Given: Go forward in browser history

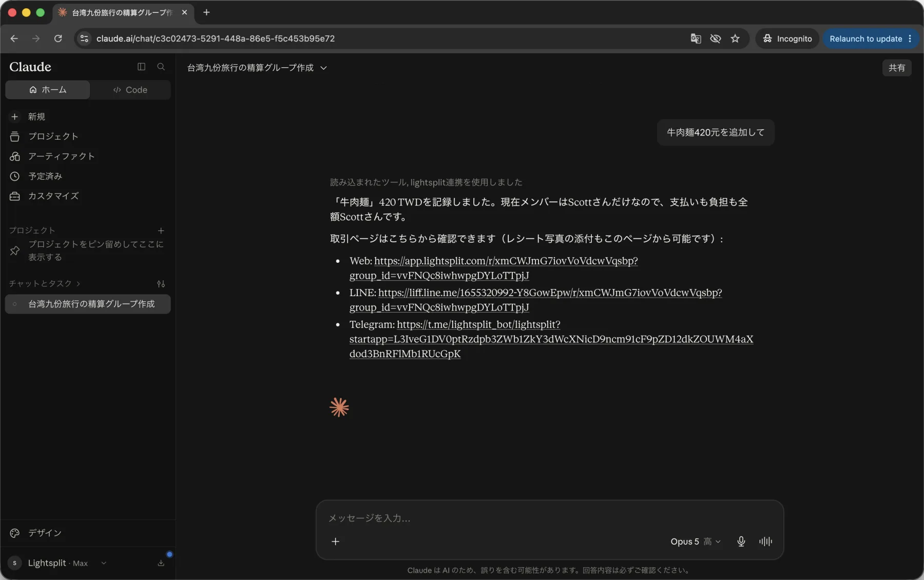Looking at the screenshot, I should (36, 38).
